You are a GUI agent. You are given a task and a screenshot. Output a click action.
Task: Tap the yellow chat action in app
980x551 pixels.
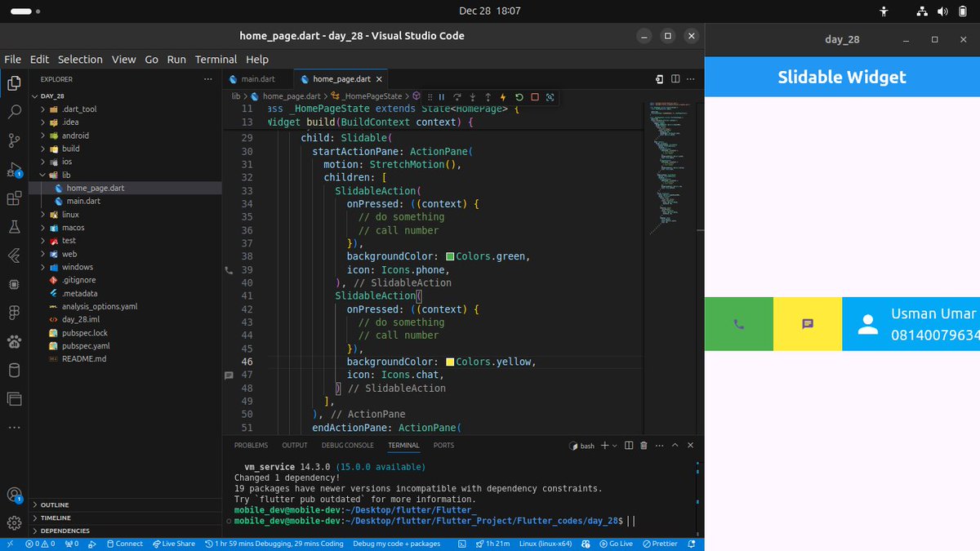click(808, 324)
